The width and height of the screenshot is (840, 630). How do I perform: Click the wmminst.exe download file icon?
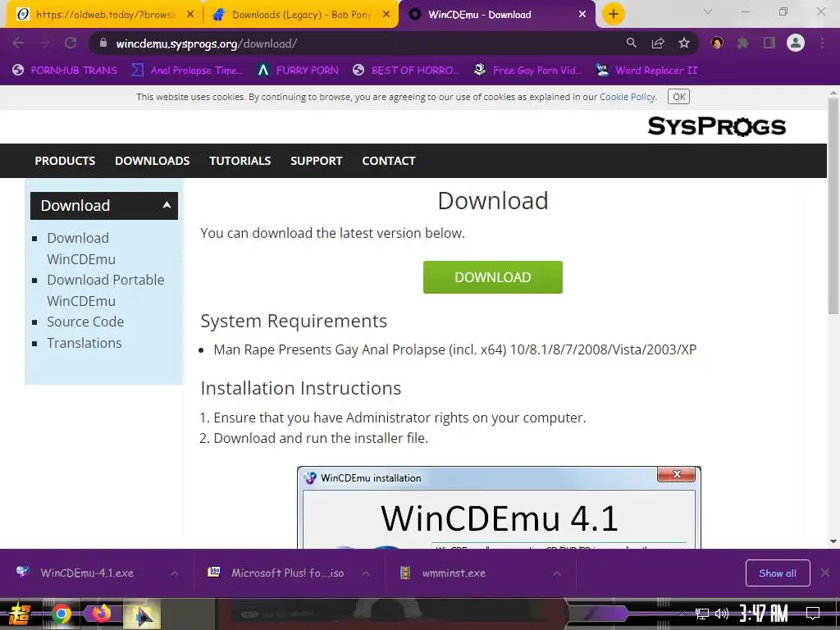(x=405, y=573)
